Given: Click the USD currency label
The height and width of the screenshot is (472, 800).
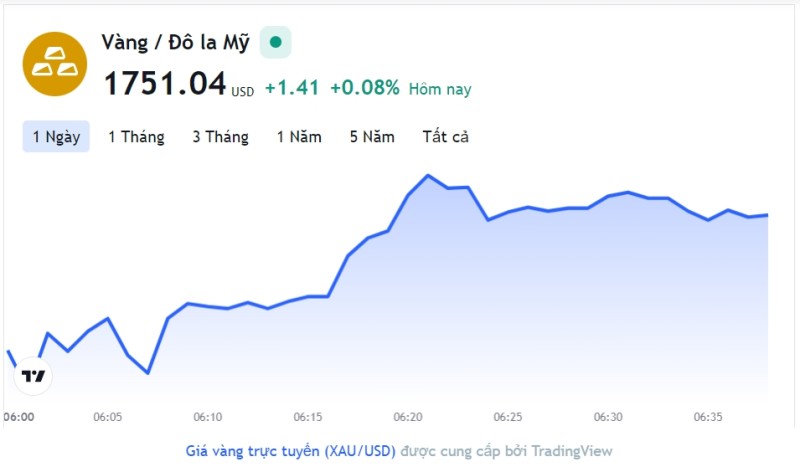Looking at the screenshot, I should (x=242, y=92).
